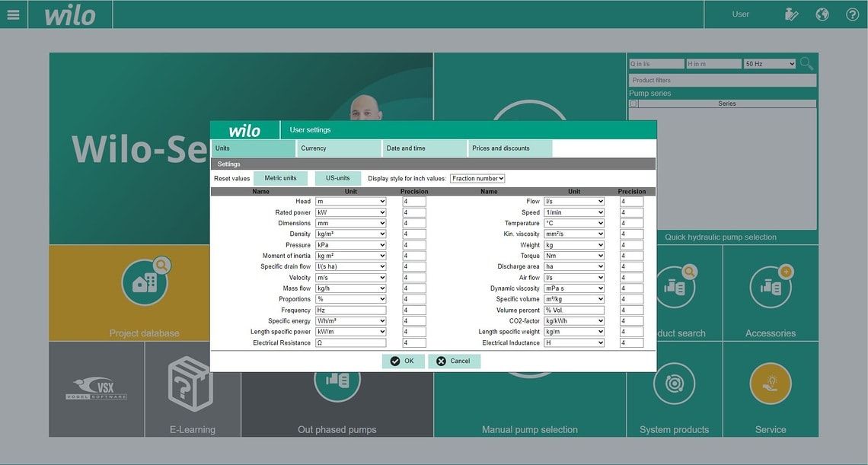
Task: Open the Accessories tile icon
Action: click(x=771, y=287)
